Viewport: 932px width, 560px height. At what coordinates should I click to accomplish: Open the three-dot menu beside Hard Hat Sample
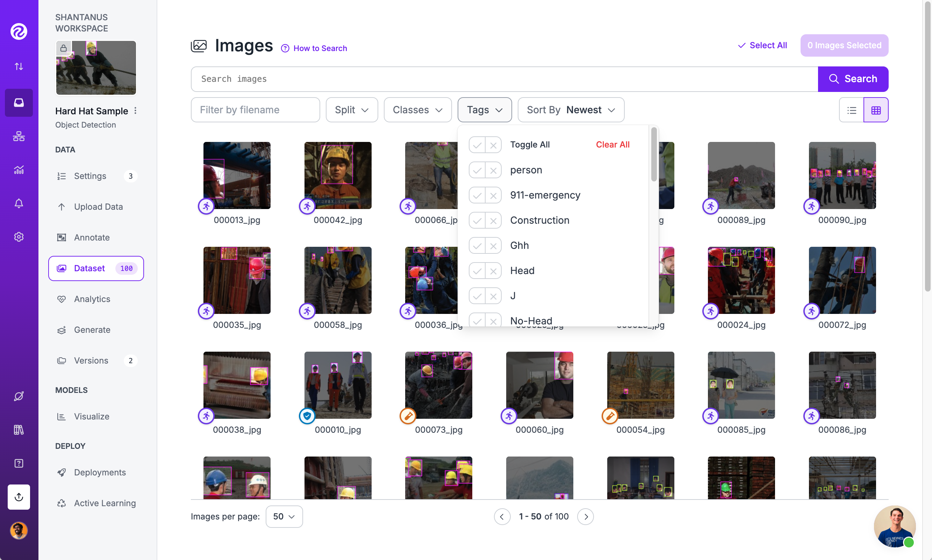click(x=135, y=110)
